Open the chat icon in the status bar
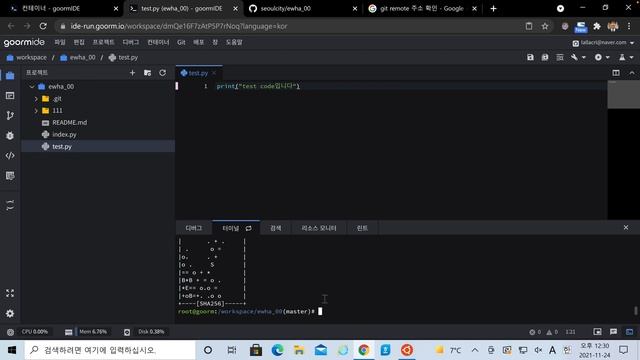 click(613, 332)
